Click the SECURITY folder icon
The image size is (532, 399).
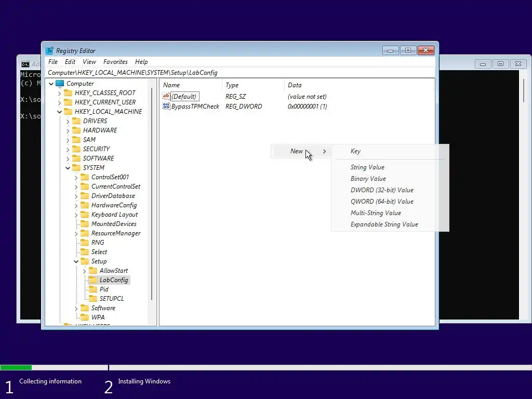(77, 149)
